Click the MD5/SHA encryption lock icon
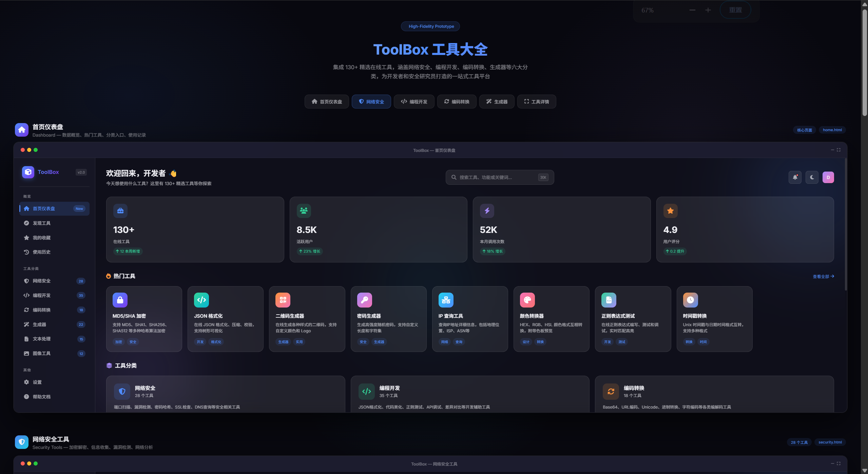The width and height of the screenshot is (868, 474). point(120,300)
